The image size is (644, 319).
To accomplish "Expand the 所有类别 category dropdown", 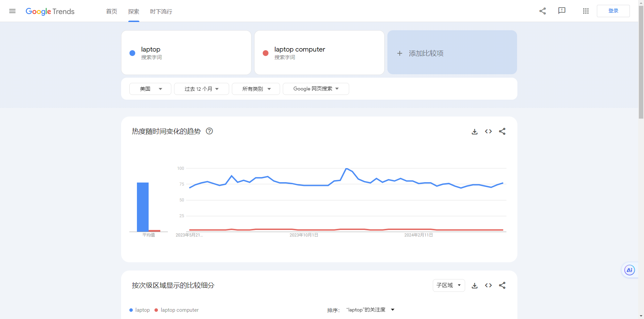I will coord(256,89).
